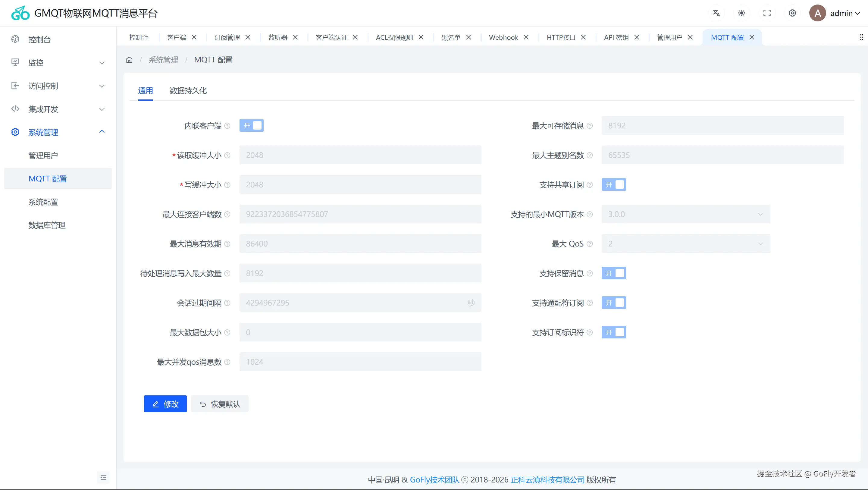Click the 读取缓冲大小 input field
The width and height of the screenshot is (868, 490).
click(360, 155)
